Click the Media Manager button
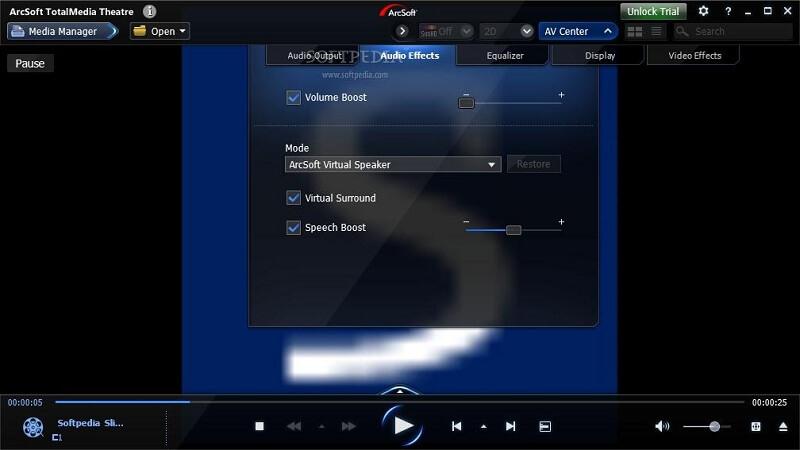Image resolution: width=800 pixels, height=450 pixels. point(62,31)
